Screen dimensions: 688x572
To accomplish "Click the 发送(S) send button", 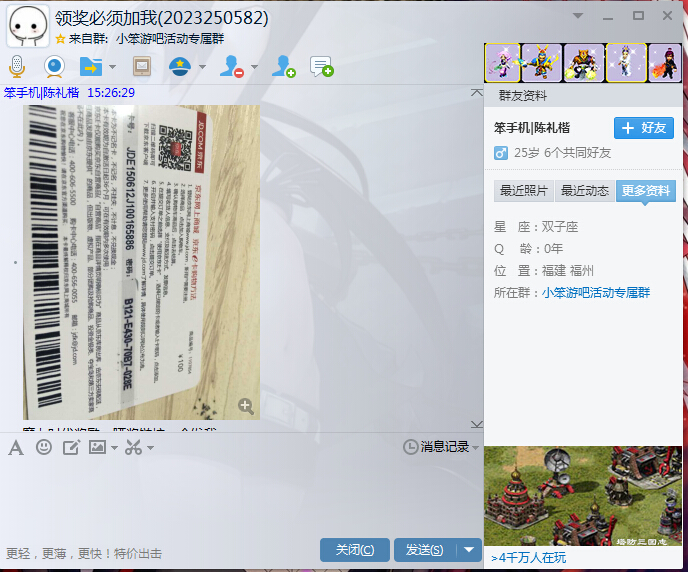I will point(424,550).
